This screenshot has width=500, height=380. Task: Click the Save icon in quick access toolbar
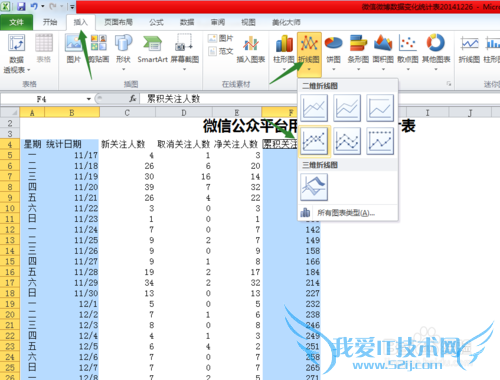tap(21, 6)
